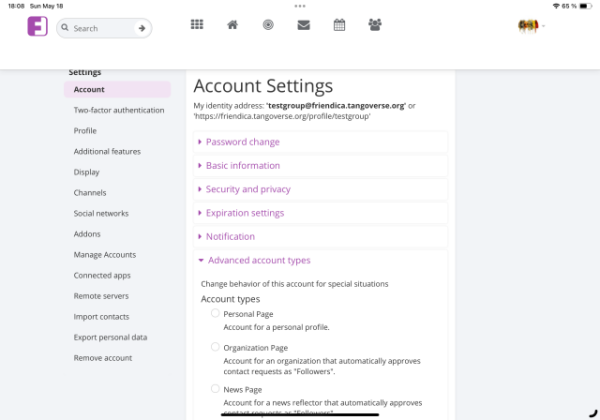The width and height of the screenshot is (600, 420).
Task: Open the user avatar menu
Action: coord(530,26)
